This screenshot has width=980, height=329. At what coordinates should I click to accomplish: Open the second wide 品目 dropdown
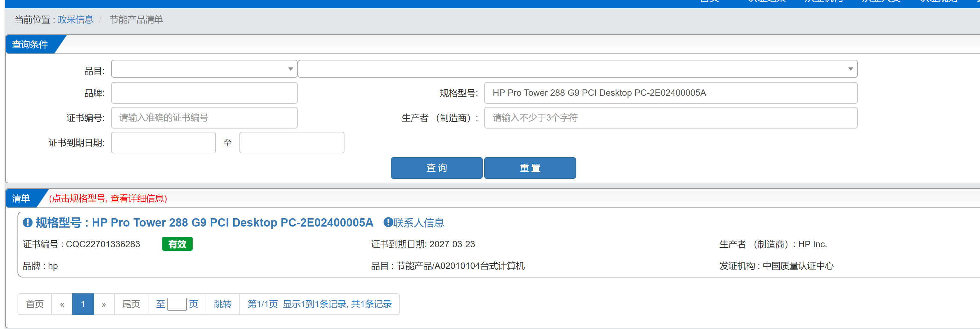pyautogui.click(x=577, y=69)
